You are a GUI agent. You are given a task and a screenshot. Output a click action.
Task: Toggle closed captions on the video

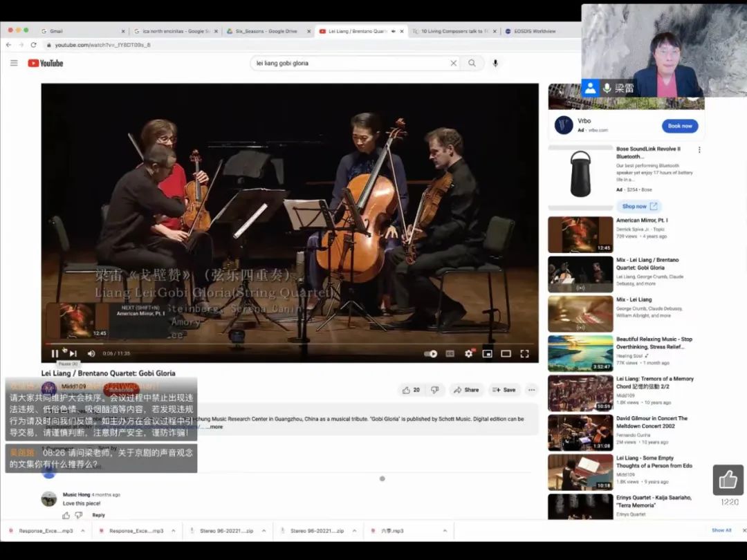tap(450, 353)
